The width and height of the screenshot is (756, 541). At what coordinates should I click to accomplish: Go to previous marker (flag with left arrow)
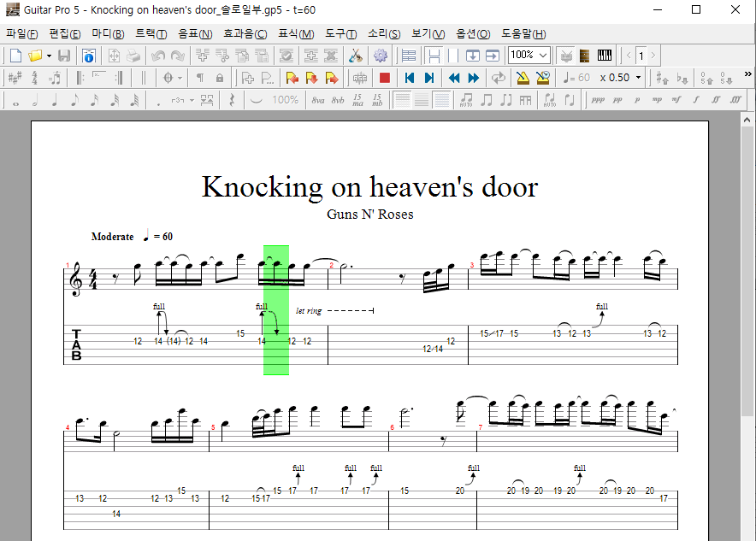click(x=292, y=78)
